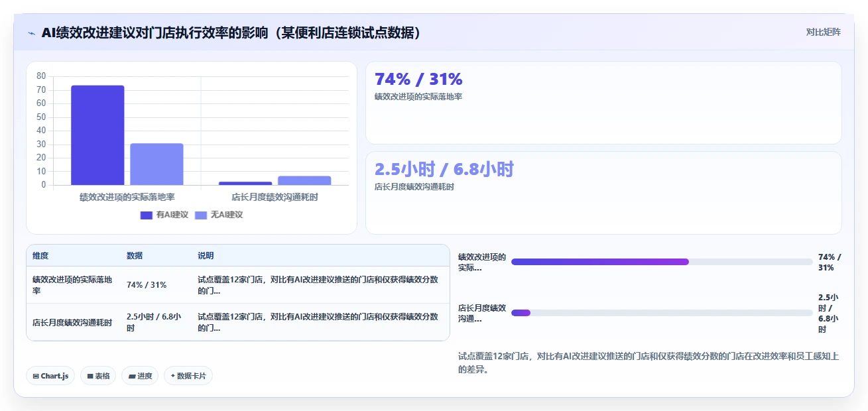The width and height of the screenshot is (868, 411).
Task: Click the large 2.5小时 / 6.8小时 card figure
Action: (x=444, y=169)
